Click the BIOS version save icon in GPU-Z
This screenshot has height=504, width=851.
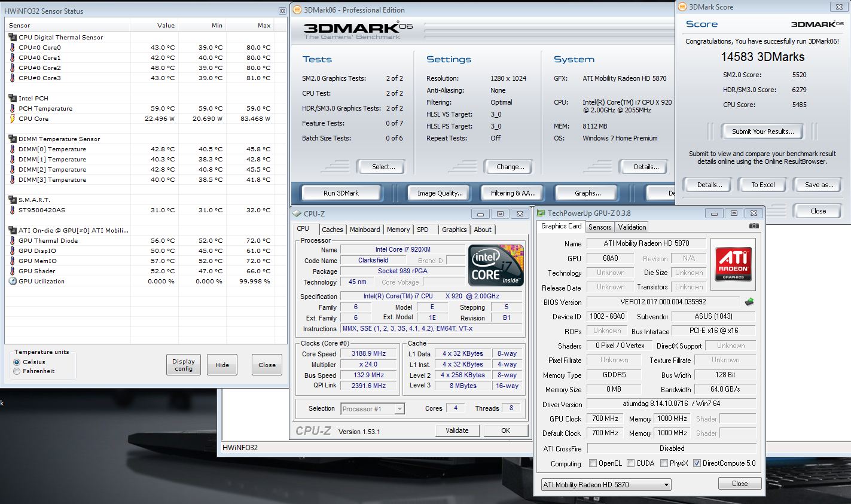coord(749,302)
